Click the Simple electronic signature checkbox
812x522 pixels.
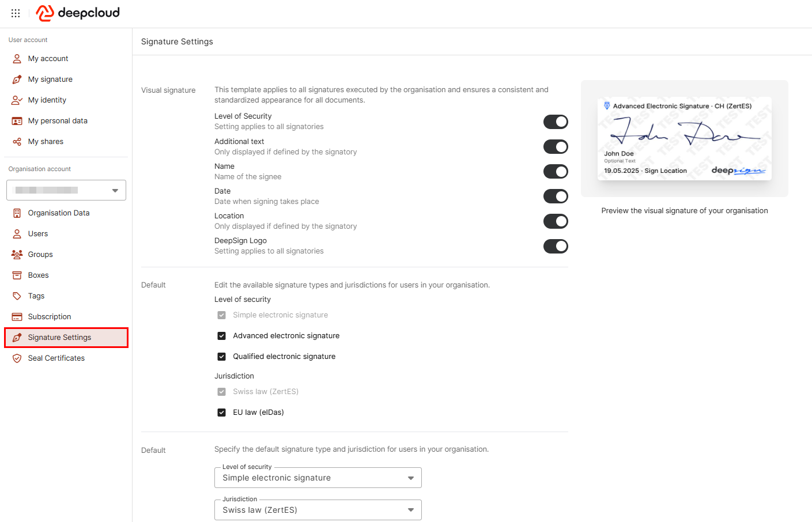(221, 315)
